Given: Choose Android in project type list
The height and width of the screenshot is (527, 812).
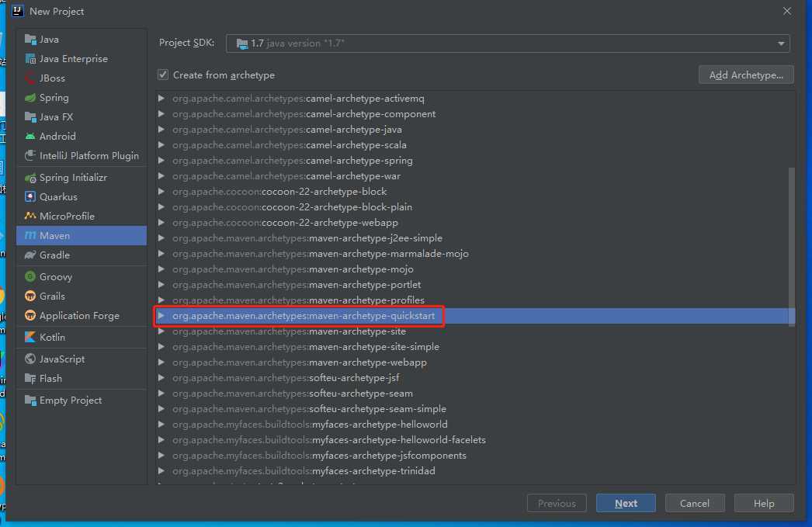Looking at the screenshot, I should 82,136.
